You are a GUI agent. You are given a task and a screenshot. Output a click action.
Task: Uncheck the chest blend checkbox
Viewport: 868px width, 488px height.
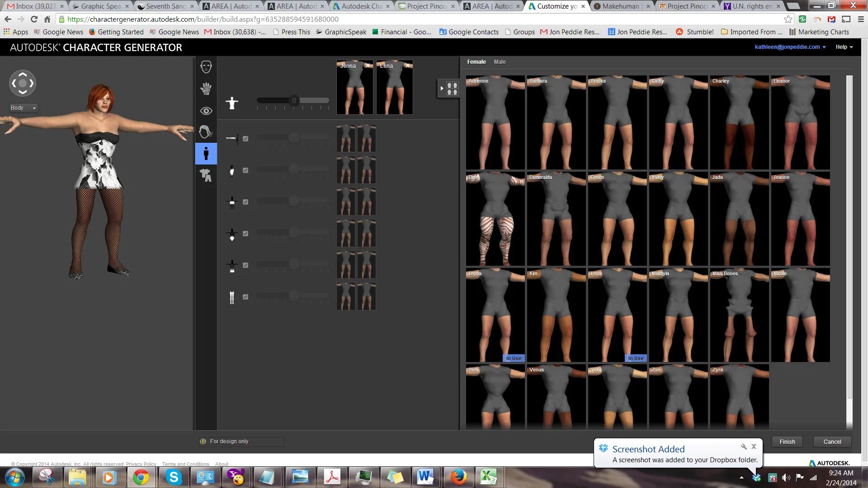245,202
